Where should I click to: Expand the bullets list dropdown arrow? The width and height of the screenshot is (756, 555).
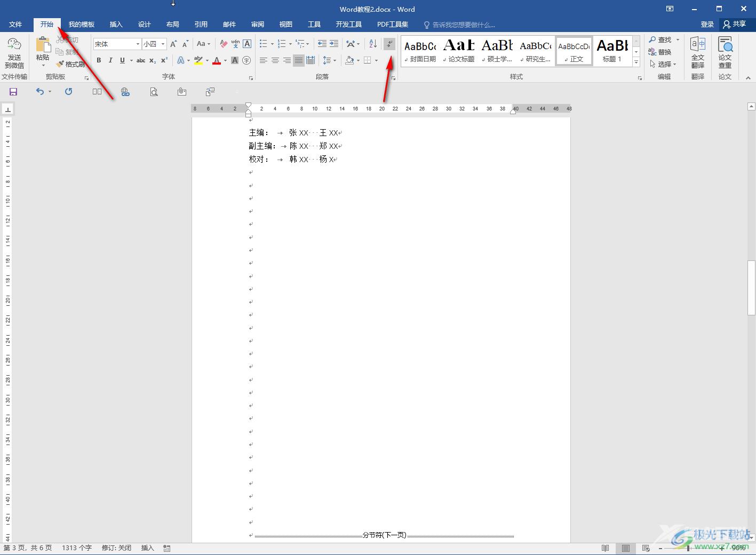(x=272, y=44)
